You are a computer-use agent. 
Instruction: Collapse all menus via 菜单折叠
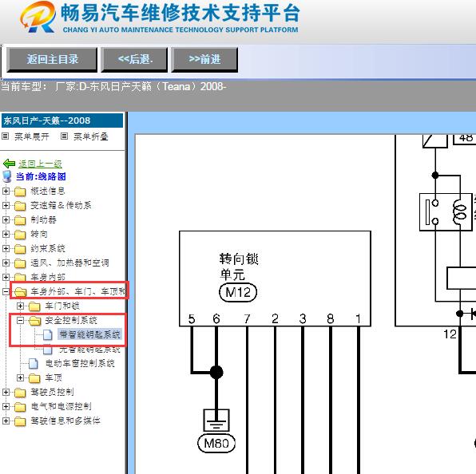click(91, 136)
